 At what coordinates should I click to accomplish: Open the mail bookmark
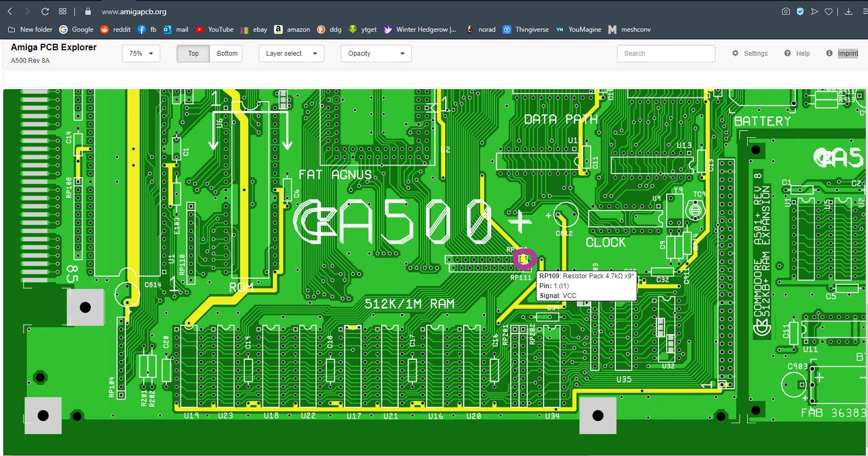176,30
